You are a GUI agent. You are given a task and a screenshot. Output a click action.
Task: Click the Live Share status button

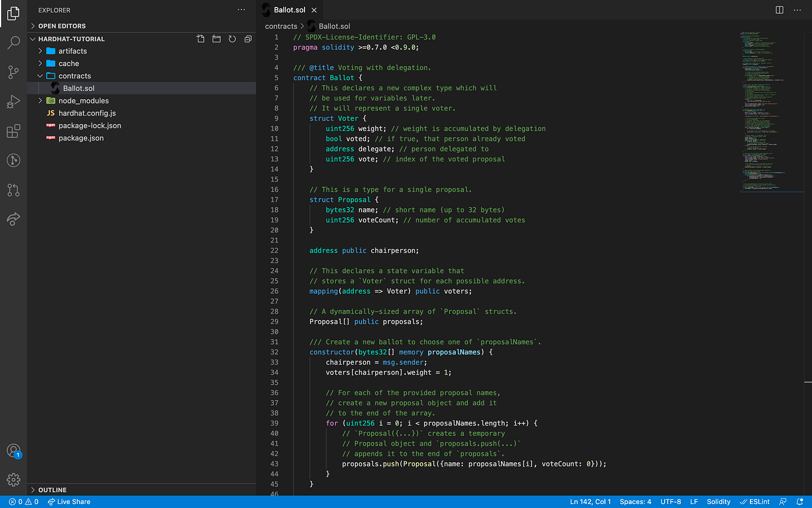[x=69, y=502]
